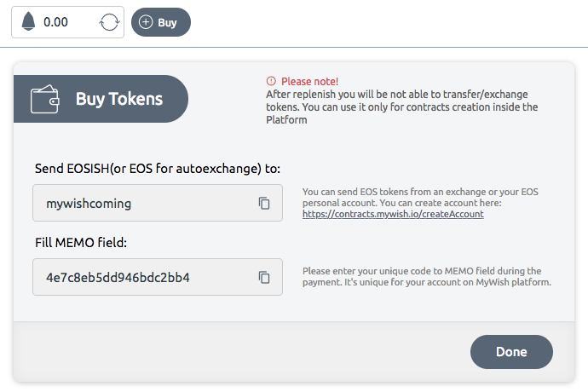Open the Buy tokens button

[x=161, y=22]
